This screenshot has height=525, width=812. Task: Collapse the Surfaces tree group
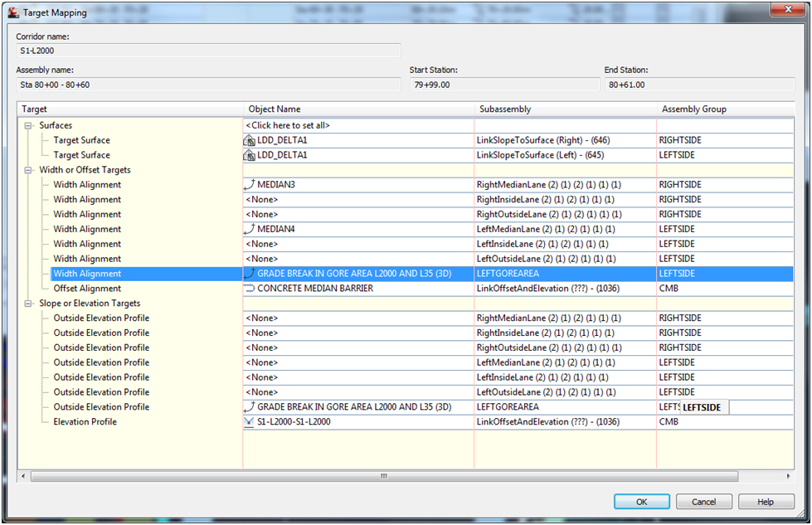tap(28, 126)
